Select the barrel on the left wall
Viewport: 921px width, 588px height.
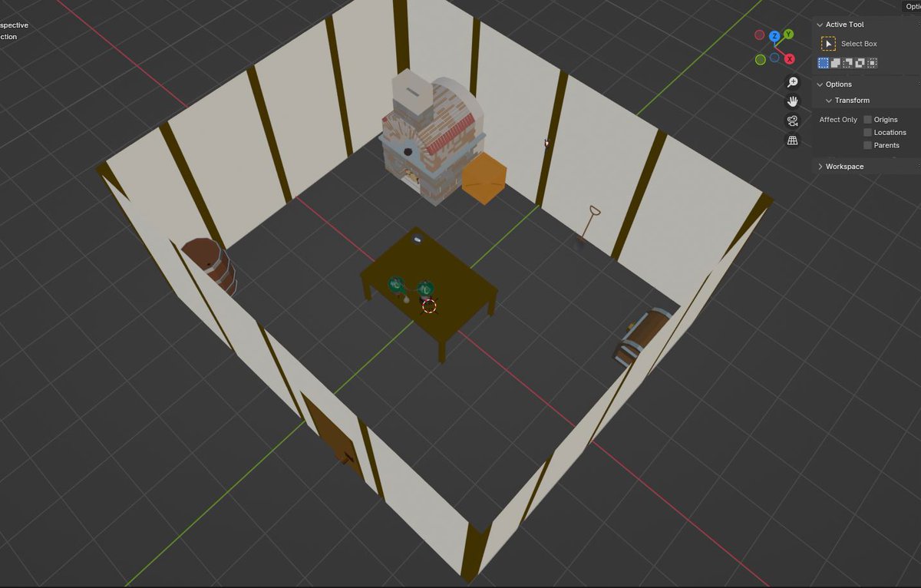tap(210, 265)
